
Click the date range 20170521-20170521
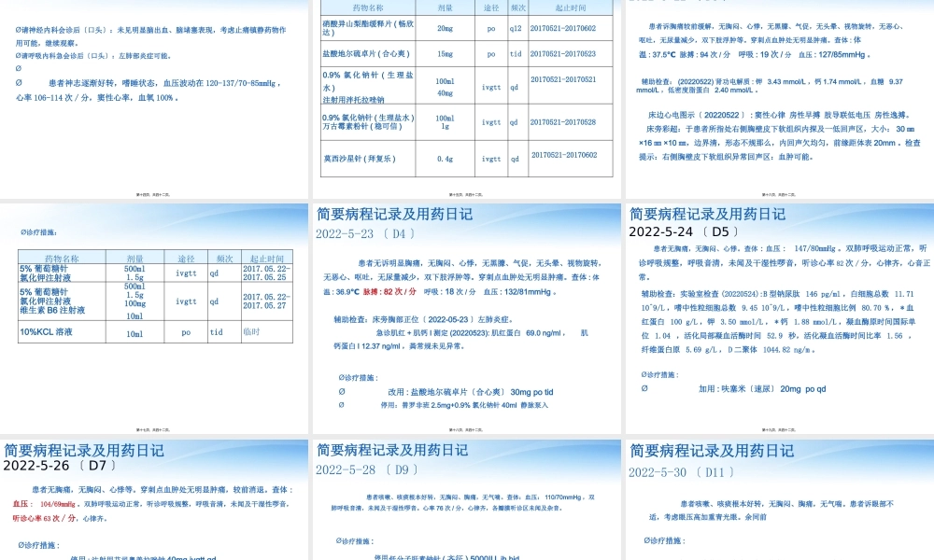[563, 79]
